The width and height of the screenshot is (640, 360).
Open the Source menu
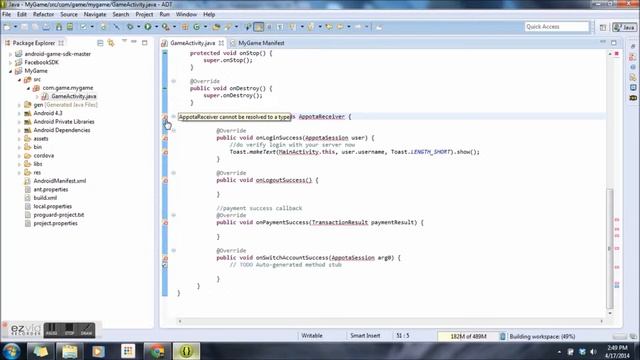[69, 14]
